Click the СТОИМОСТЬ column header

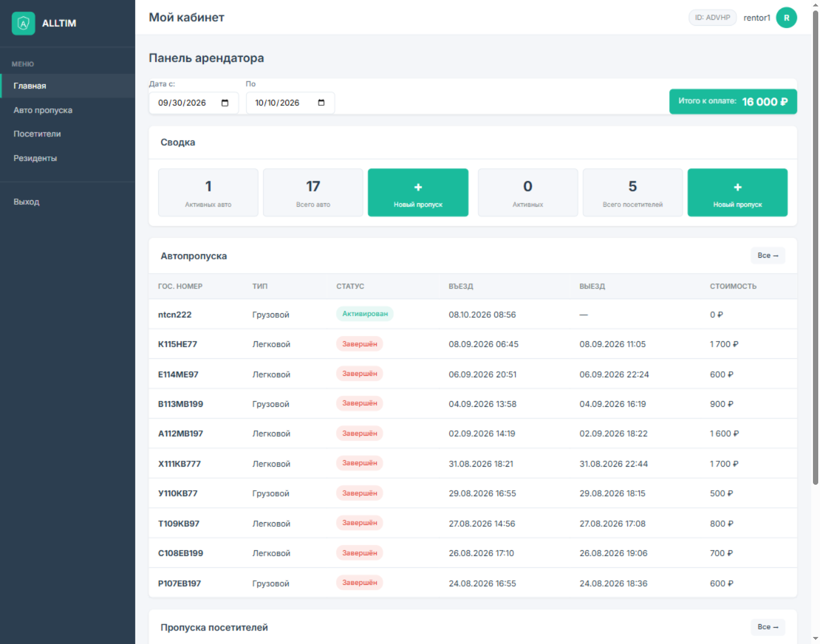click(x=733, y=286)
